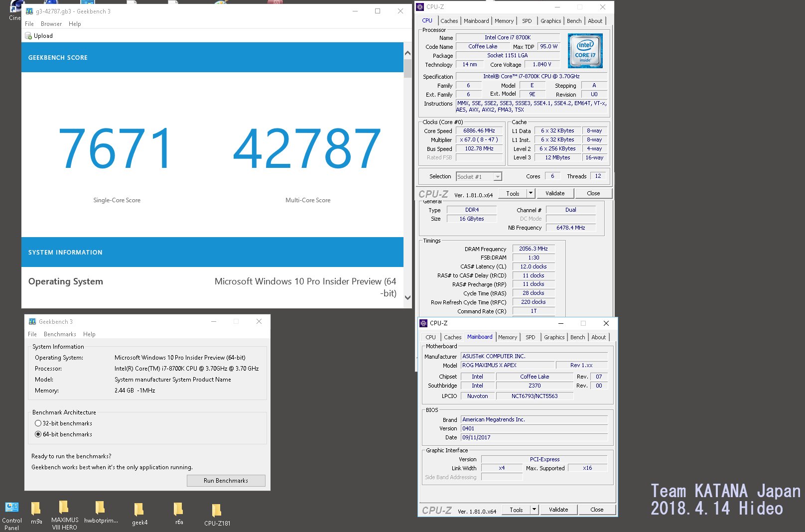Switch to Caches tab in lower CPU-Z

(452, 337)
